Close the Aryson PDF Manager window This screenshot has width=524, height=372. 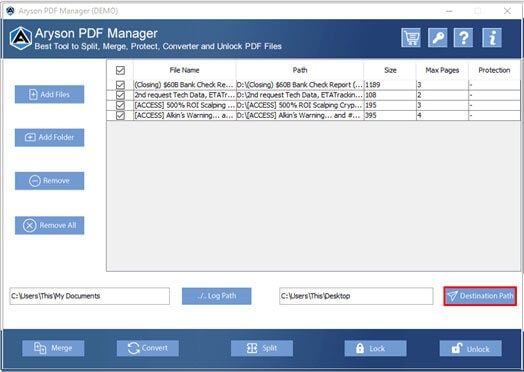coord(507,11)
